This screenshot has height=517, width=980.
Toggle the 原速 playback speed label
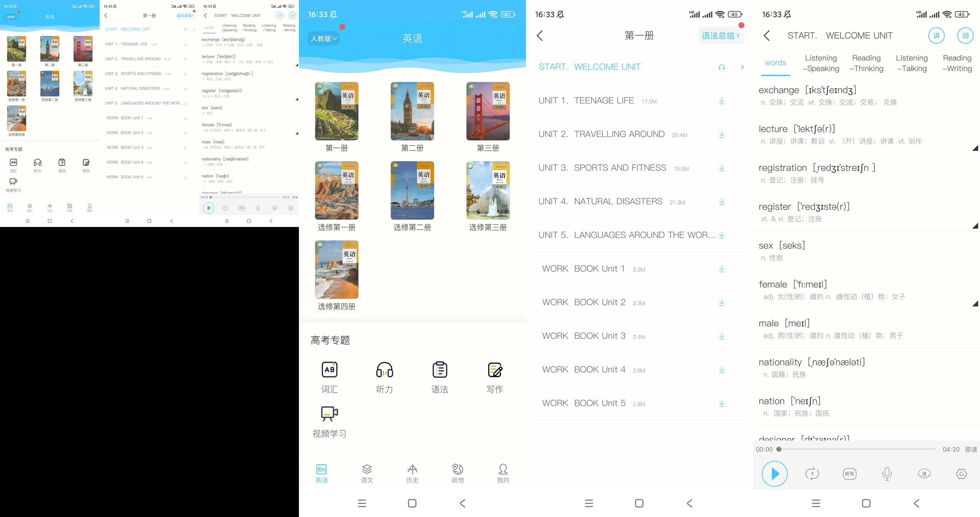click(971, 449)
